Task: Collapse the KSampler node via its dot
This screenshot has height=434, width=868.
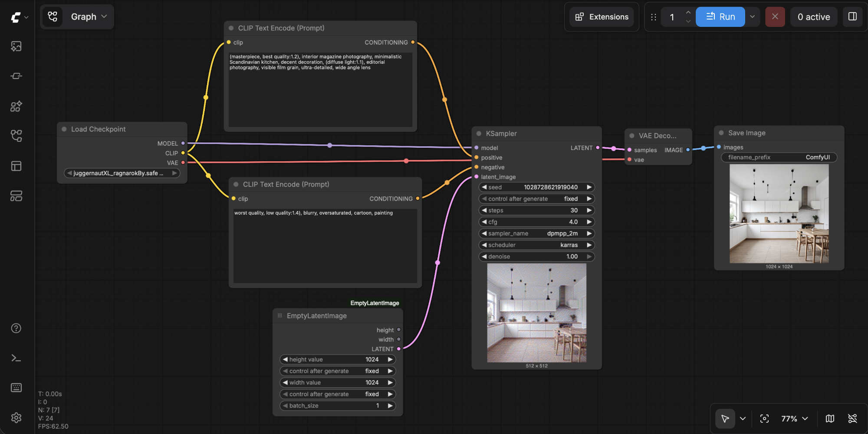Action: point(479,134)
